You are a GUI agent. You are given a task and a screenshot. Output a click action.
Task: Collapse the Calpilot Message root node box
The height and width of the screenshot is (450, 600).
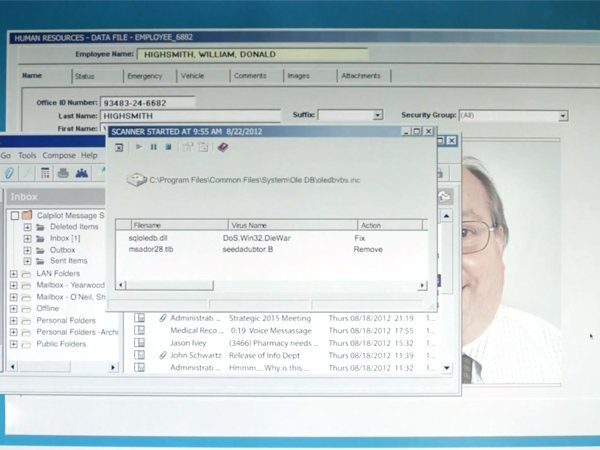15,216
